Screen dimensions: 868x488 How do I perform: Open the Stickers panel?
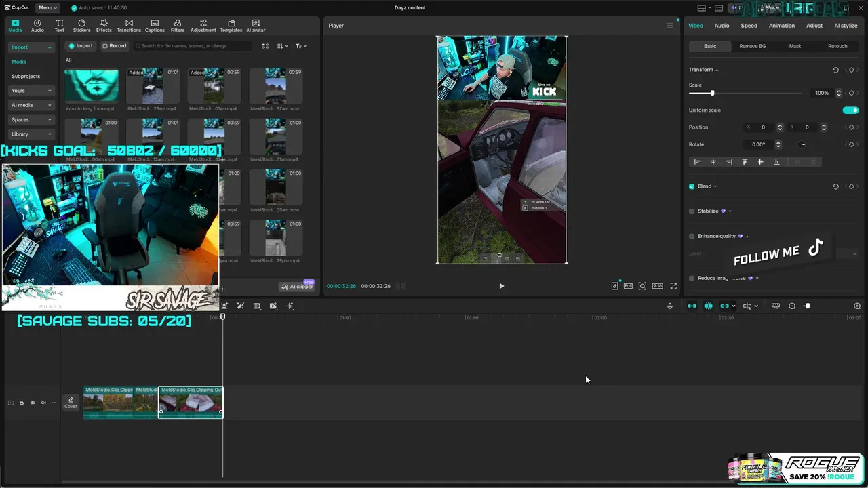click(81, 26)
